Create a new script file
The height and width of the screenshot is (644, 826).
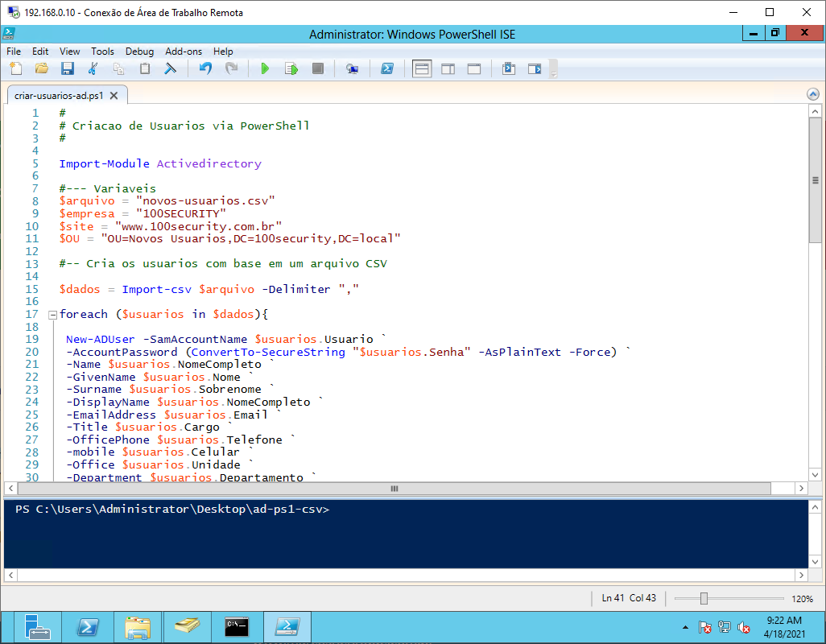[x=15, y=68]
